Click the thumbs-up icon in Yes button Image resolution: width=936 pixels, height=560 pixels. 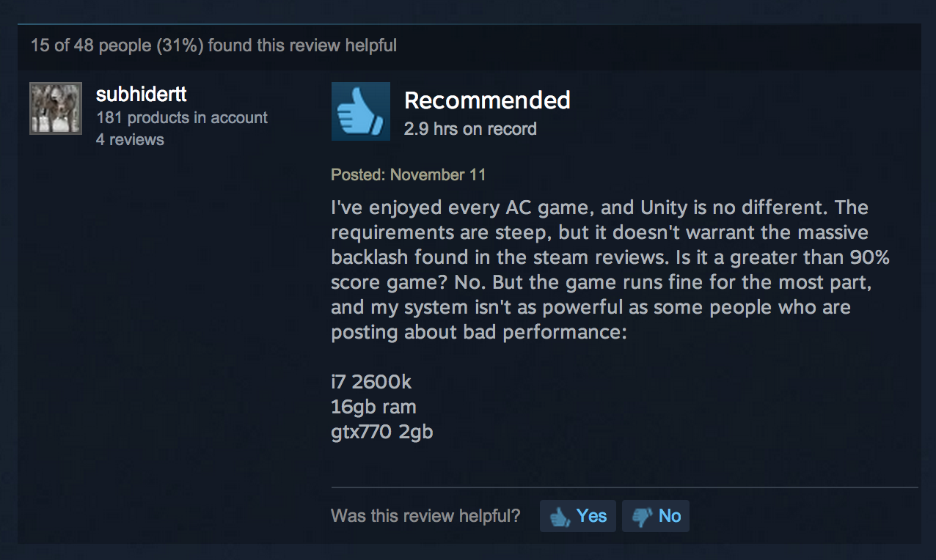point(560,517)
